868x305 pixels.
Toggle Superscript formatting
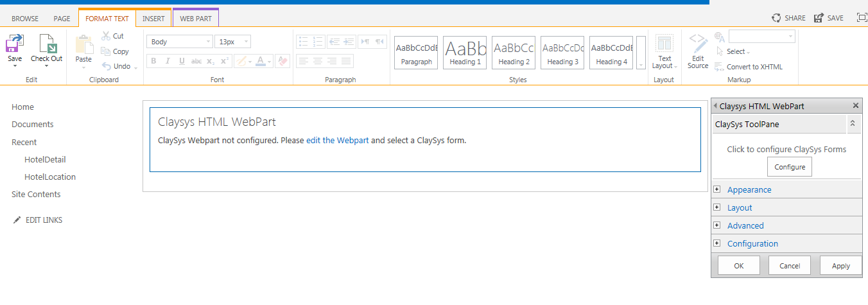[x=225, y=61]
